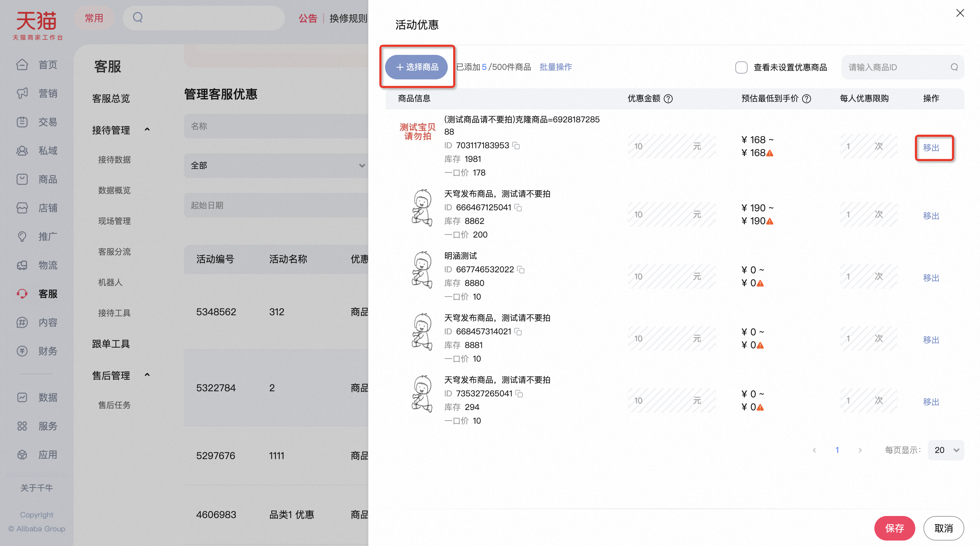
Task: Open 营销 marketing megaphone icon
Action: (x=22, y=93)
